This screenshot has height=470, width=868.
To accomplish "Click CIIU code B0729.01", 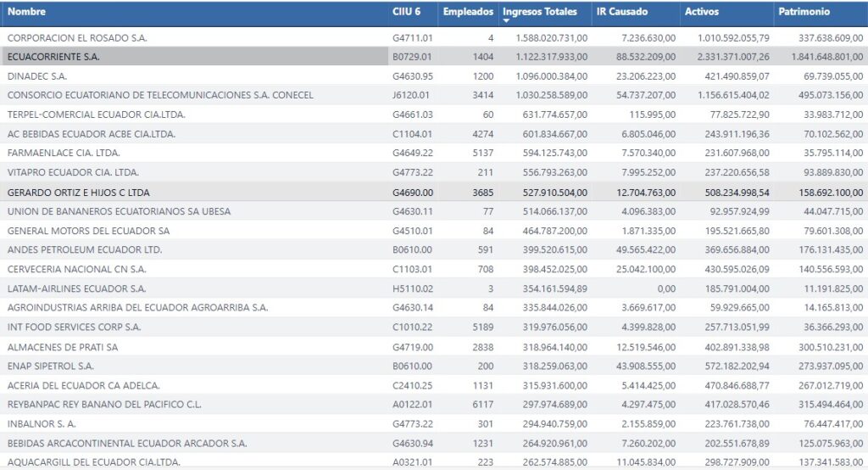I will pos(412,57).
